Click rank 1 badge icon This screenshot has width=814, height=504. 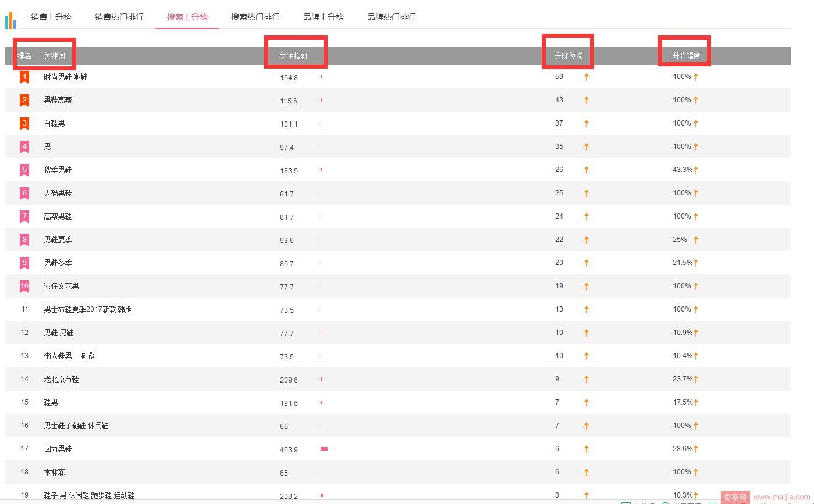point(24,77)
